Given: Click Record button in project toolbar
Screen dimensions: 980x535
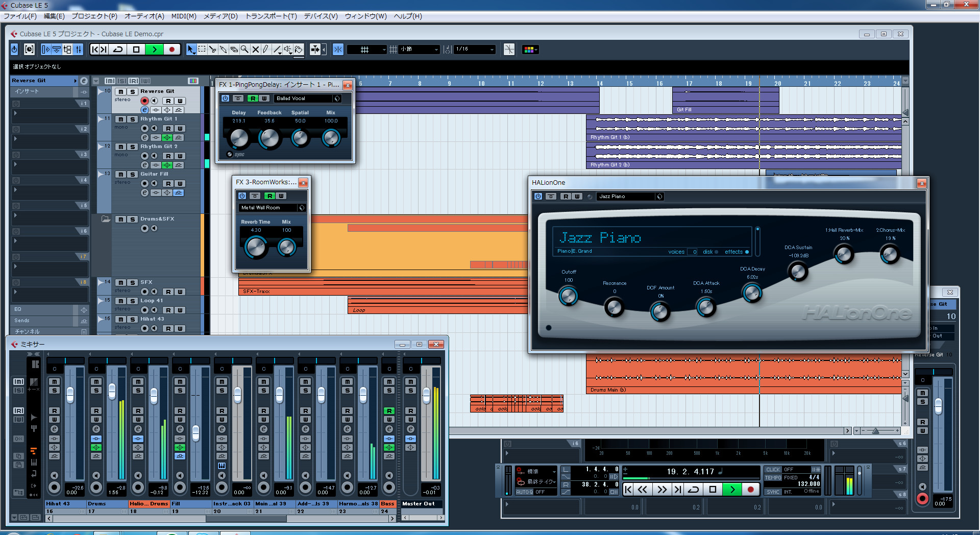Looking at the screenshot, I should click(172, 50).
